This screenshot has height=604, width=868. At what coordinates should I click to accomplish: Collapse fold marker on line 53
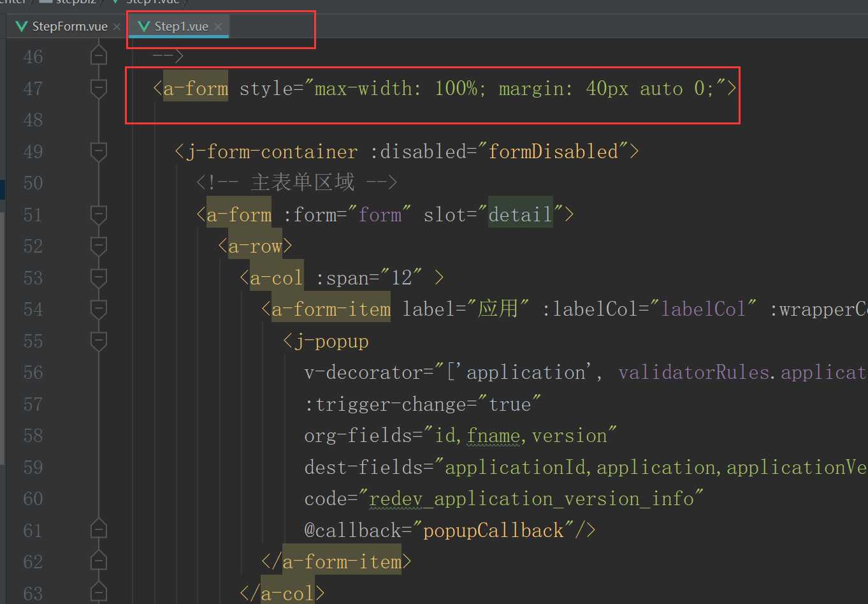98,278
